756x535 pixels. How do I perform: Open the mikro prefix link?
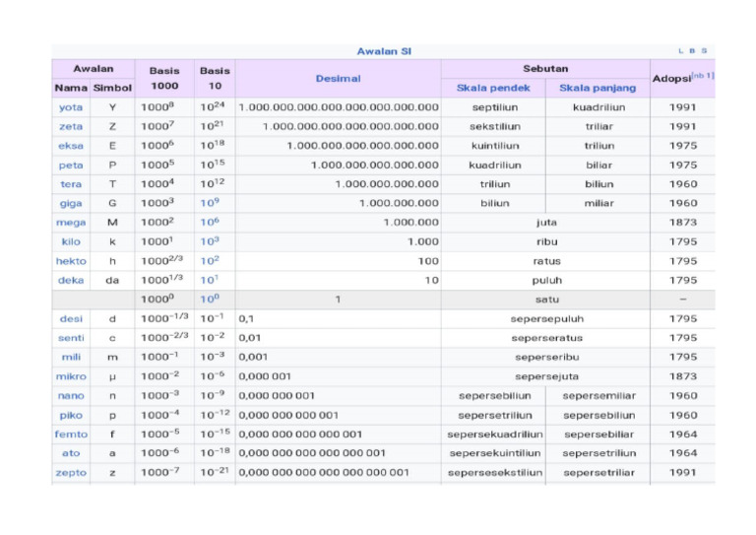(x=71, y=376)
